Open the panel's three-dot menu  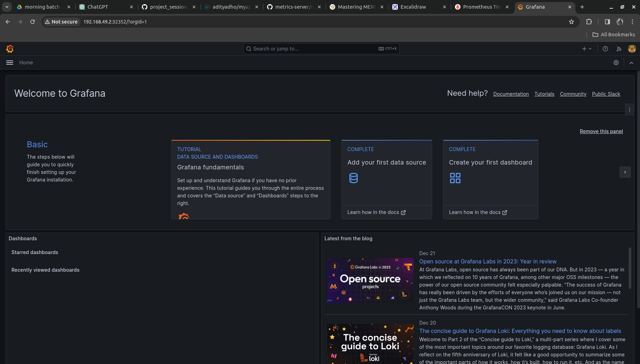click(630, 110)
